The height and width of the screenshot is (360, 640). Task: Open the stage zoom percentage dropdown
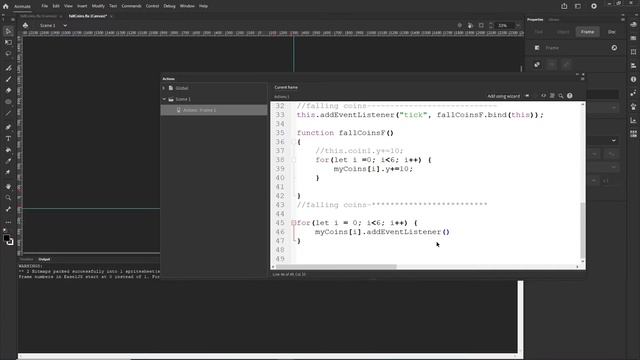[x=518, y=25]
